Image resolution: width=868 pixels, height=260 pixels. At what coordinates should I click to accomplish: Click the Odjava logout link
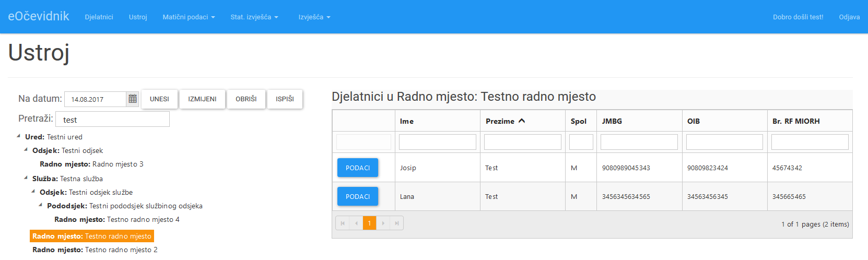pos(849,17)
